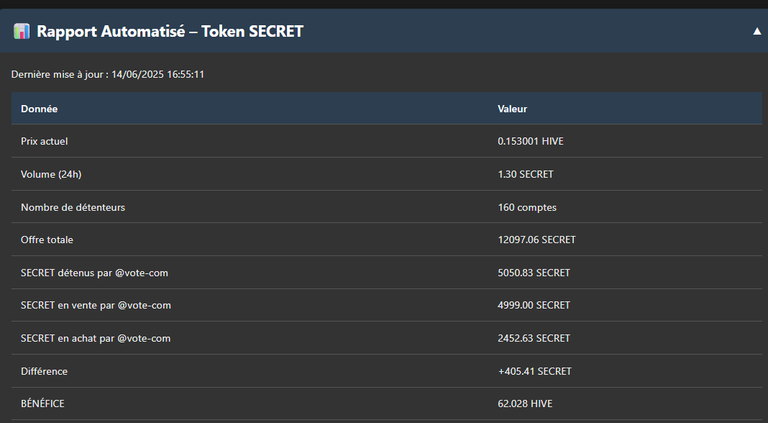Click the last update timestamp text
768x423 pixels.
(x=108, y=74)
